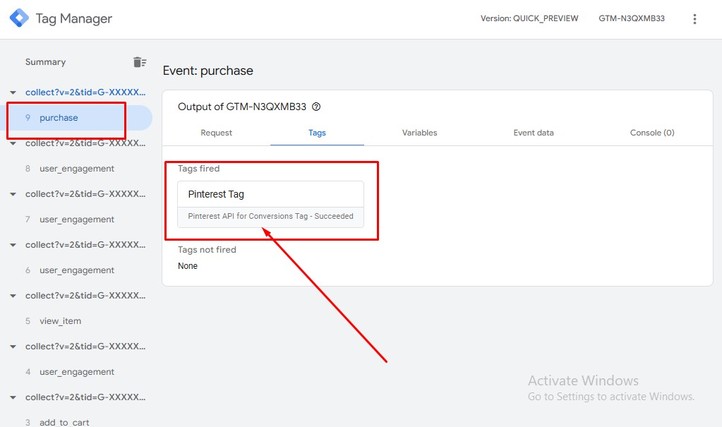The width and height of the screenshot is (722, 427).
Task: Open the Variables tab
Action: (419, 132)
